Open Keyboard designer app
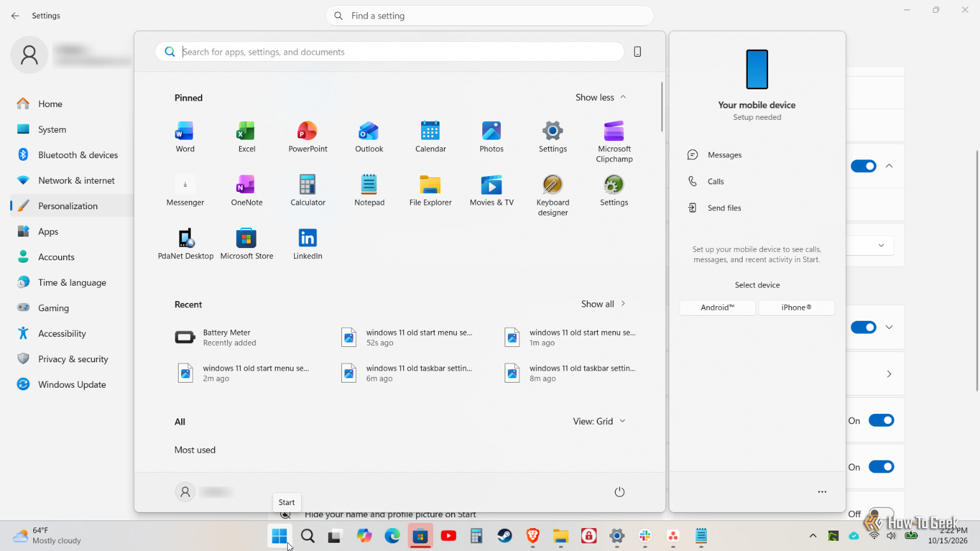 click(553, 195)
